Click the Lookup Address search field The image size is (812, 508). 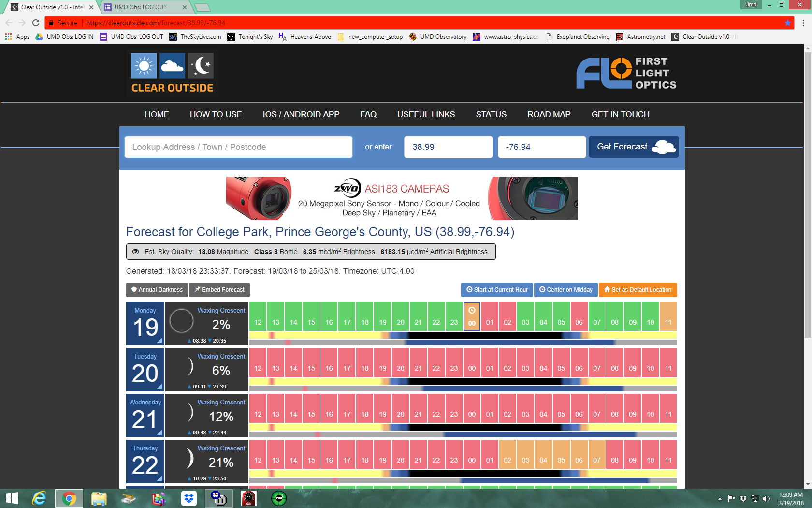[x=238, y=147]
